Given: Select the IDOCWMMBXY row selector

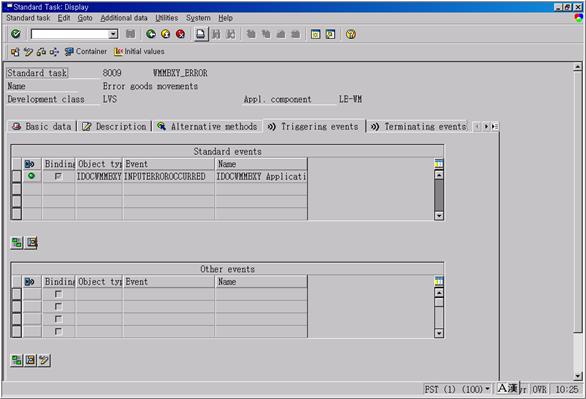Looking at the screenshot, I should click(x=16, y=176).
